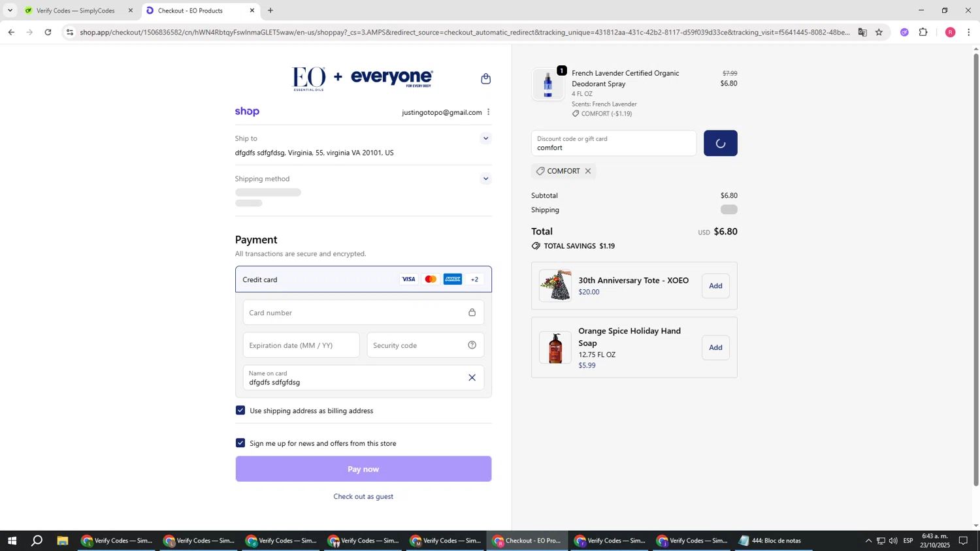Expand the Ship to address section
Viewport: 980px width, 551px height.
point(485,138)
